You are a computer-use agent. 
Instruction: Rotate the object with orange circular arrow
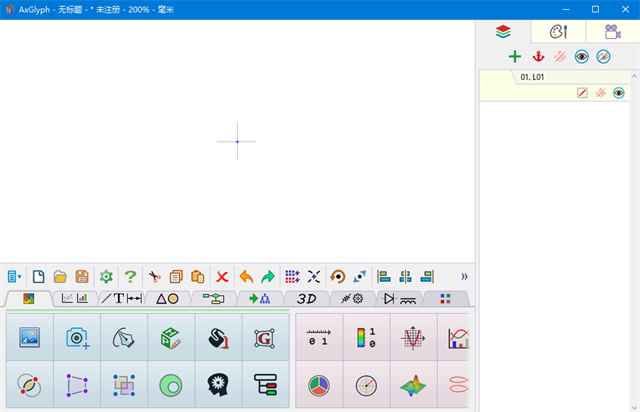338,276
